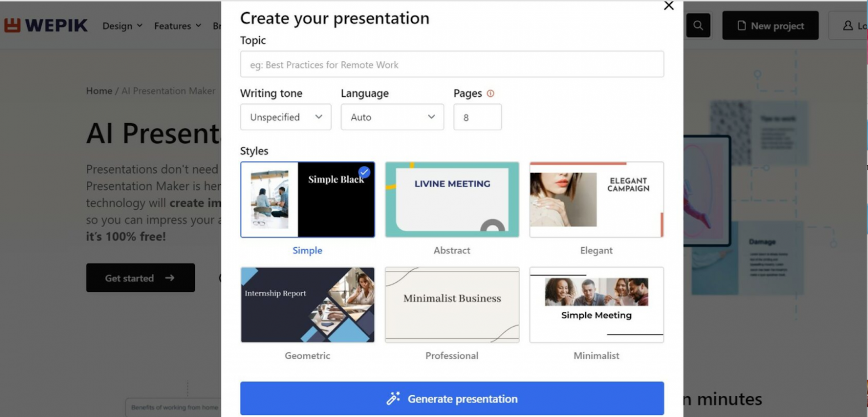Viewport: 868px width, 417px height.
Task: Click the Home breadcrumb link
Action: tap(99, 91)
